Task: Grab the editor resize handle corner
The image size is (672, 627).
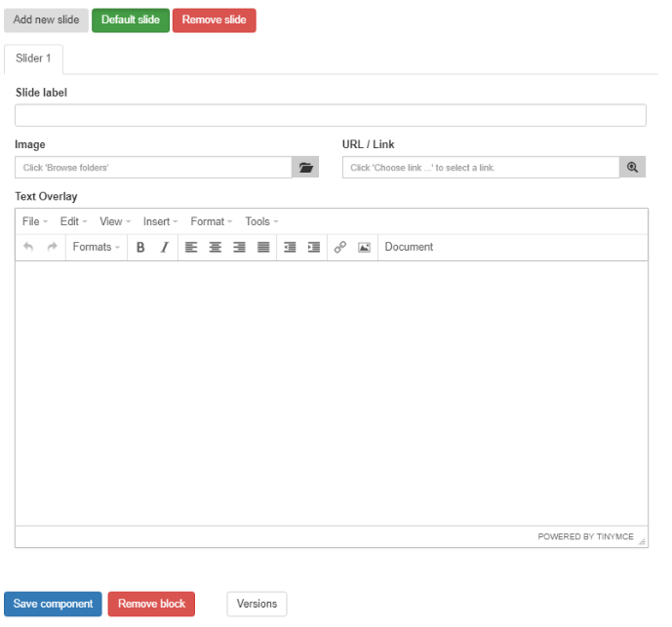Action: coord(642,540)
